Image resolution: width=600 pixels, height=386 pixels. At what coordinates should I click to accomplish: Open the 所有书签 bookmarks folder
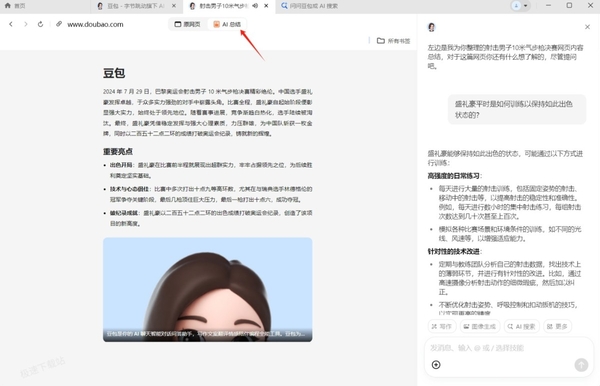[393, 41]
